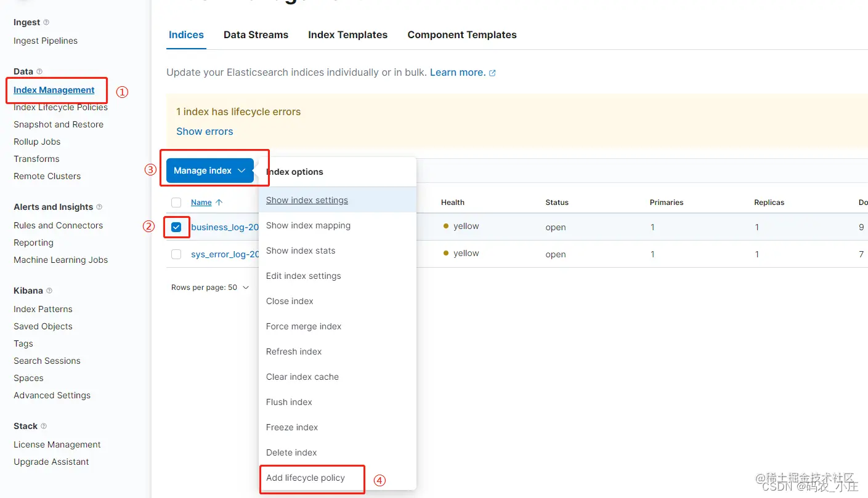
Task: Click help icon next to Data heading
Action: [x=39, y=71]
